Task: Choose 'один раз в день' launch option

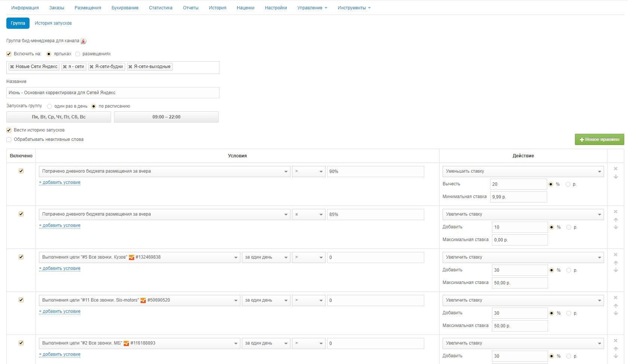Action: click(49, 106)
